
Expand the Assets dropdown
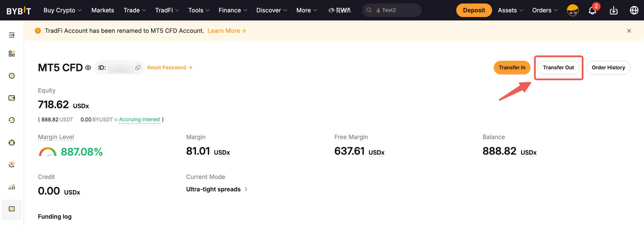(511, 10)
